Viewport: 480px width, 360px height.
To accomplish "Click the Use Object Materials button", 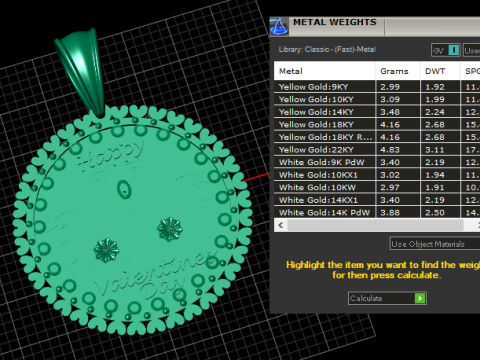I will [x=435, y=244].
